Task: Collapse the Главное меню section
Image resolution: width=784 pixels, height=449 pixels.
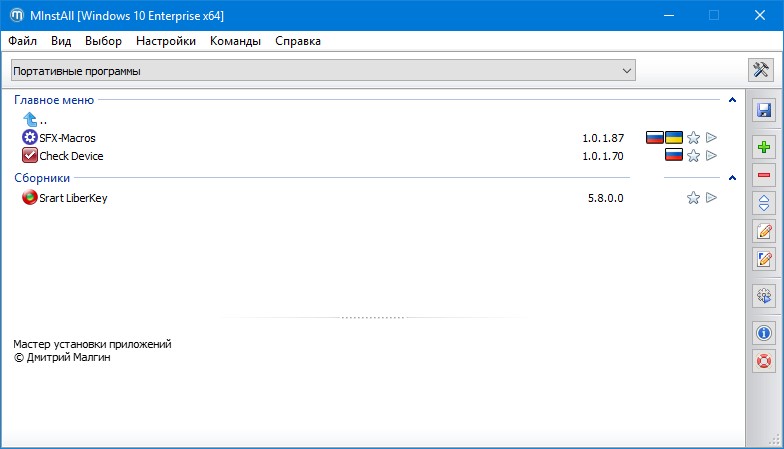Action: [x=732, y=101]
